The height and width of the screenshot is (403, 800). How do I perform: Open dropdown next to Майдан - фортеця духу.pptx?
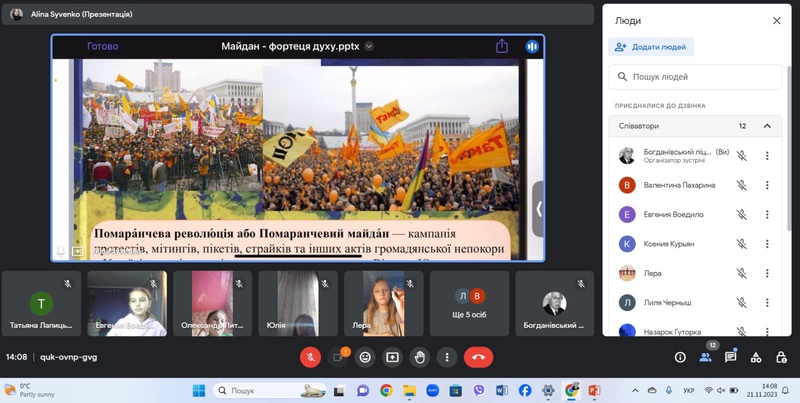tap(369, 46)
